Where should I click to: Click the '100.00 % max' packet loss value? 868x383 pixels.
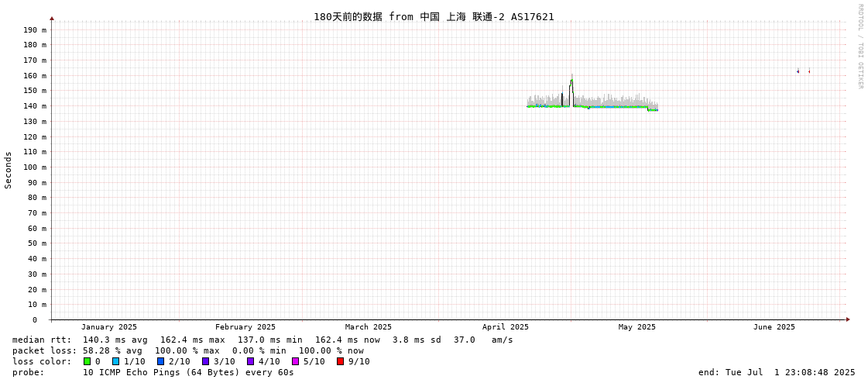pos(187,350)
